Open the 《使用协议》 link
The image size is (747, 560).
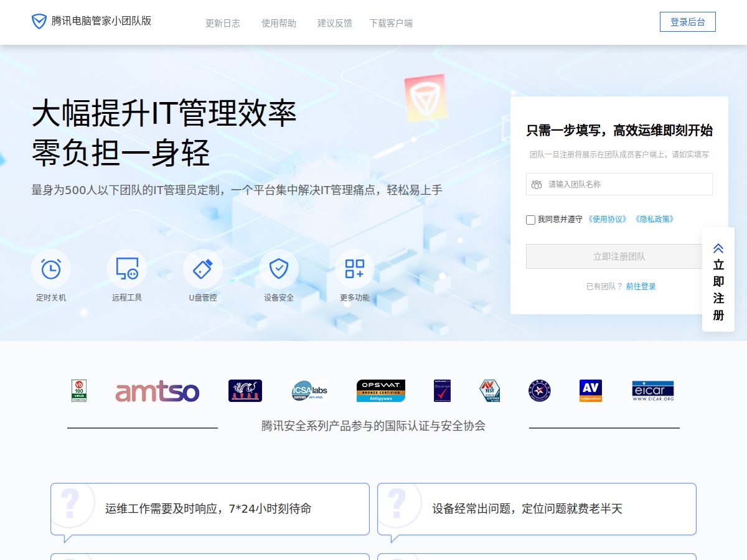[608, 219]
